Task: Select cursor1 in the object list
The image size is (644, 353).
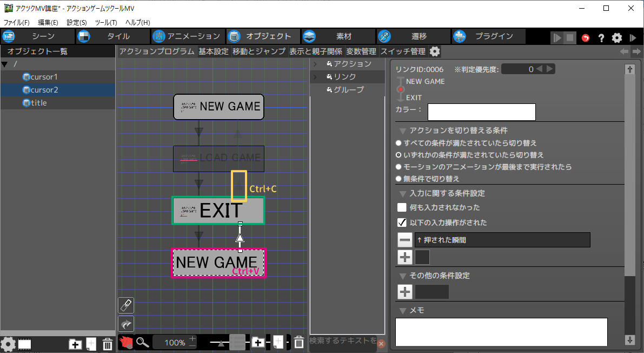Action: coord(44,77)
